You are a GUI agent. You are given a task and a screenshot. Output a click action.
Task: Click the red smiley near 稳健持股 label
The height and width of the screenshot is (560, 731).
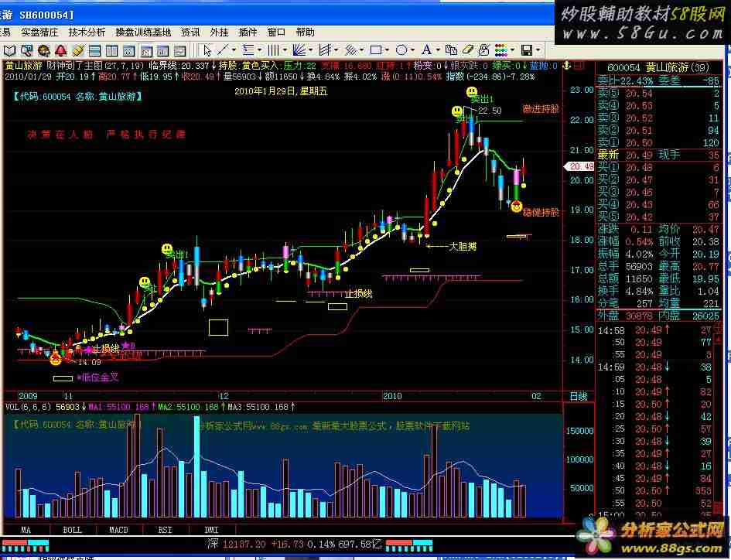pos(516,206)
